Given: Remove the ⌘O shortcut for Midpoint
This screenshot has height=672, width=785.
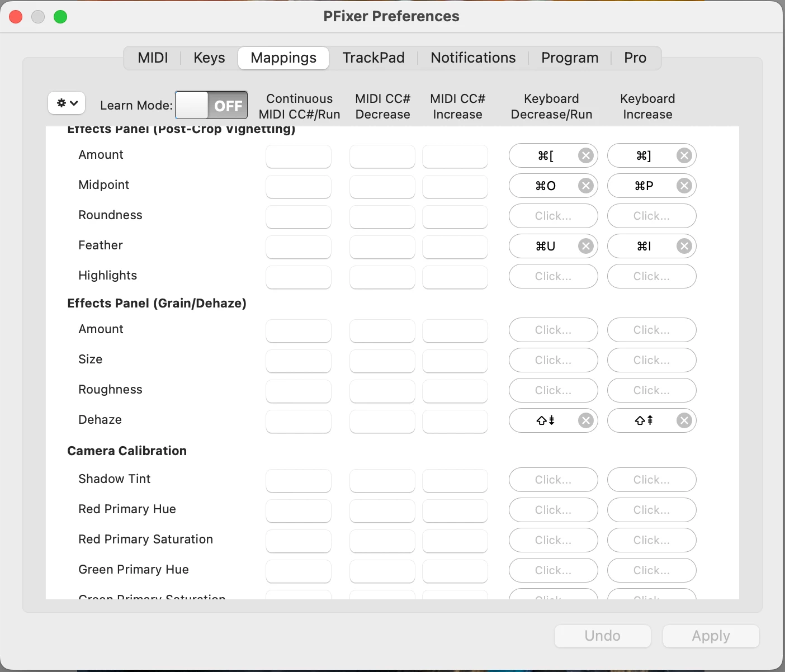Looking at the screenshot, I should (x=585, y=186).
